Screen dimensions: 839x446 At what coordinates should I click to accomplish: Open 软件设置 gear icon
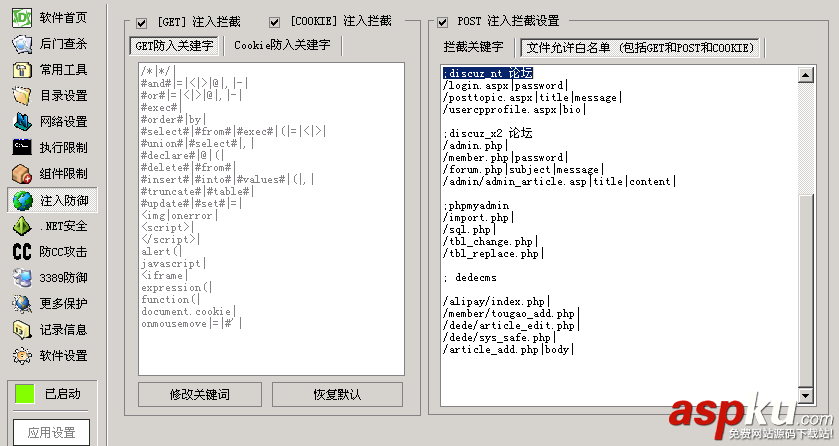22,356
